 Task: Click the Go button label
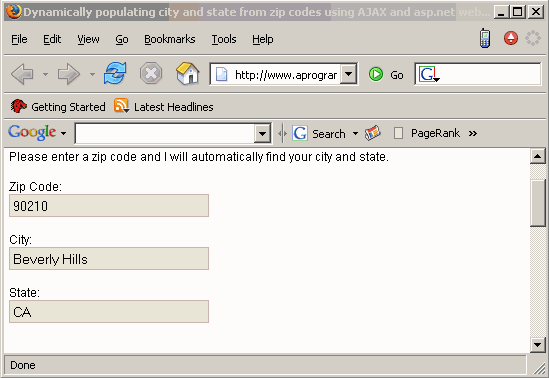point(397,75)
